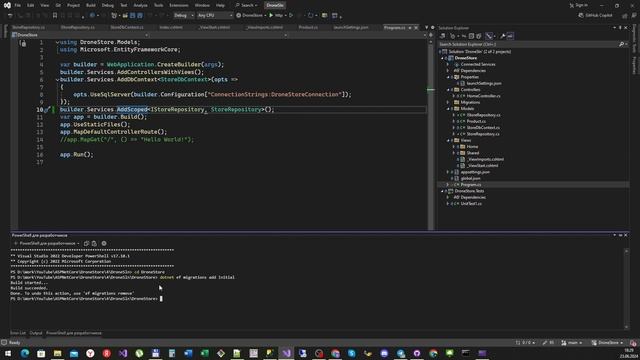Switch to the Index.cshtml tab
This screenshot has height=360, width=640.
[x=171, y=27]
